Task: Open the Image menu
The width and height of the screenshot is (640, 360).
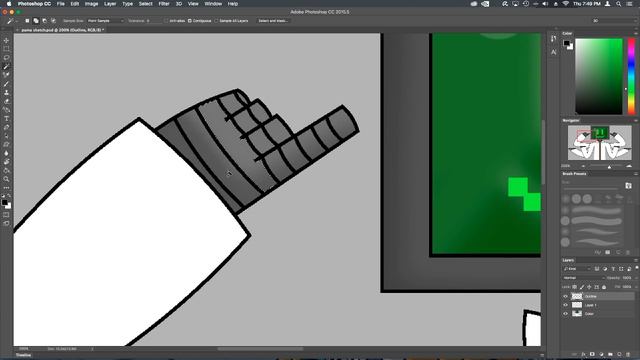Action: coord(91,4)
